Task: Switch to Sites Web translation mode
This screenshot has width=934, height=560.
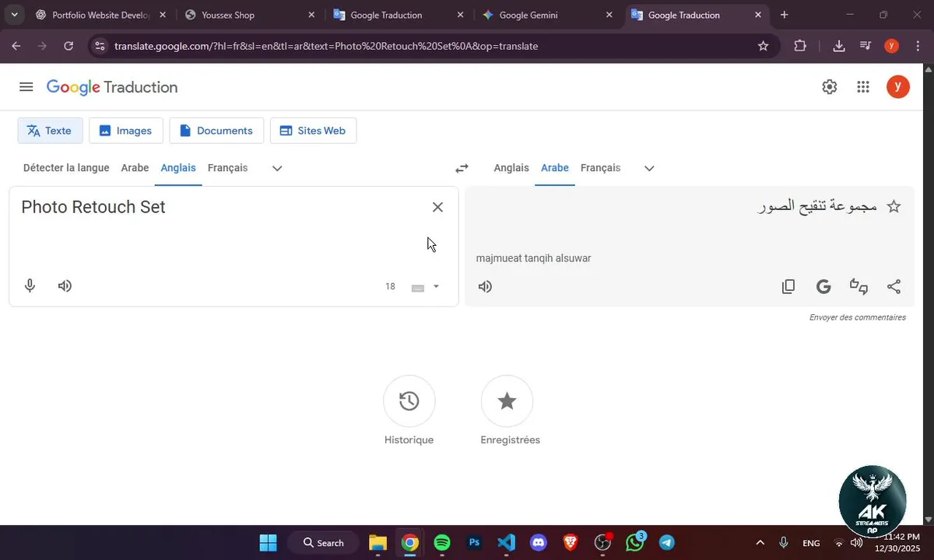Action: pos(313,131)
